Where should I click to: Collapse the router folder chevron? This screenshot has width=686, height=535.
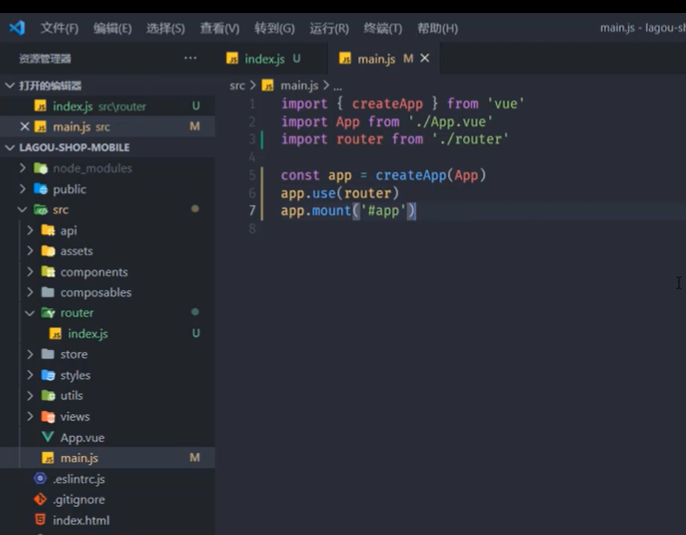(30, 313)
